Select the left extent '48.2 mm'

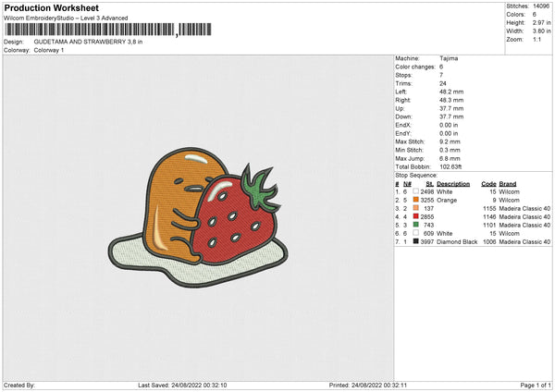(451, 92)
